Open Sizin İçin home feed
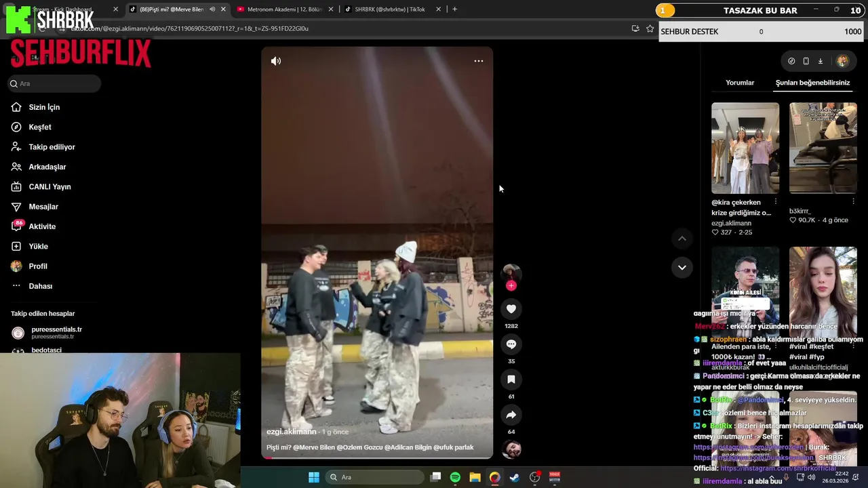The width and height of the screenshot is (868, 488). 44,107
